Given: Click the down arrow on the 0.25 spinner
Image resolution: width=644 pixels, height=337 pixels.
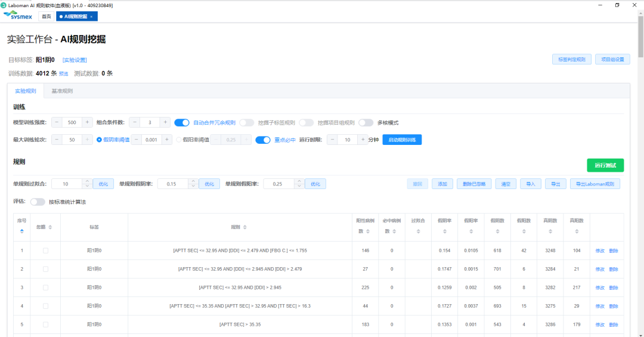Looking at the screenshot, I should click(x=299, y=186).
